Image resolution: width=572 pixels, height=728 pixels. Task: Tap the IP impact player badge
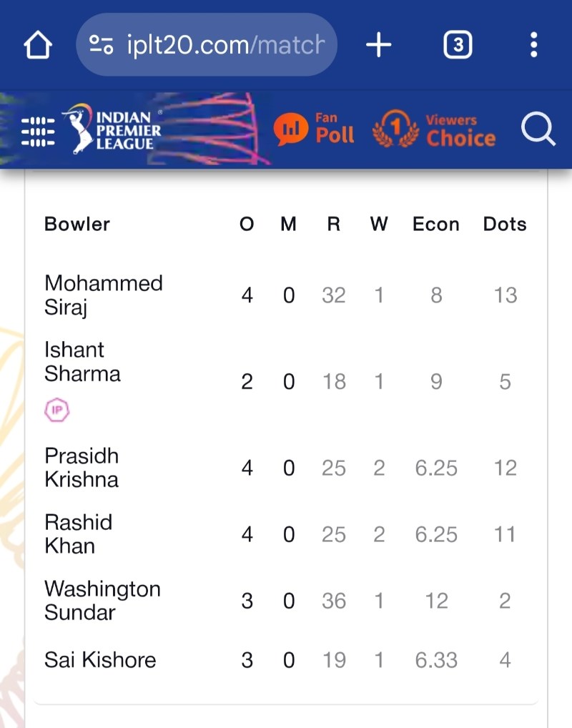(x=56, y=410)
